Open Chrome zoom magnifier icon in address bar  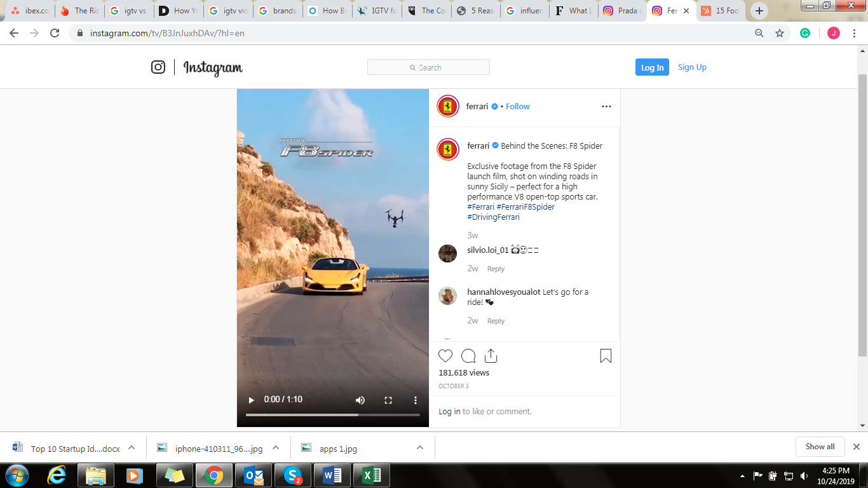click(759, 33)
